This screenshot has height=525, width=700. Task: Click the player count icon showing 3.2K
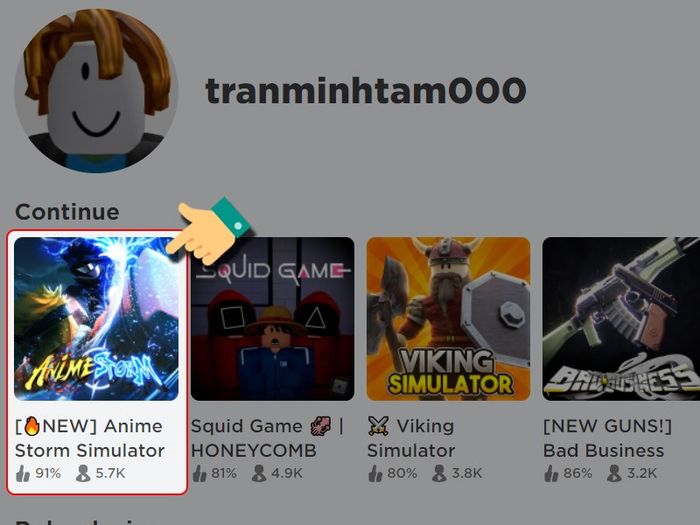[614, 473]
